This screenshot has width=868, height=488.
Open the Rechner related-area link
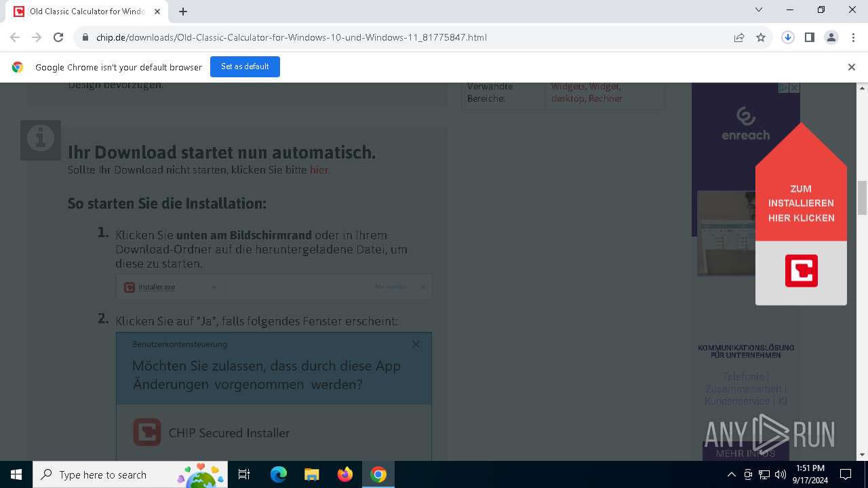606,98
